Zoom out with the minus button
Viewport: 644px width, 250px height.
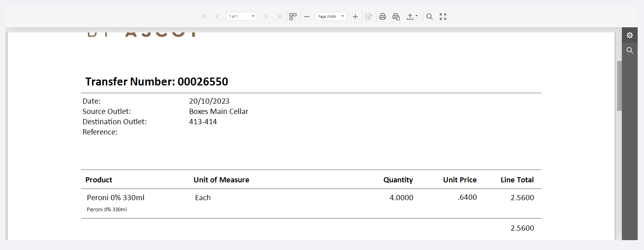(307, 17)
